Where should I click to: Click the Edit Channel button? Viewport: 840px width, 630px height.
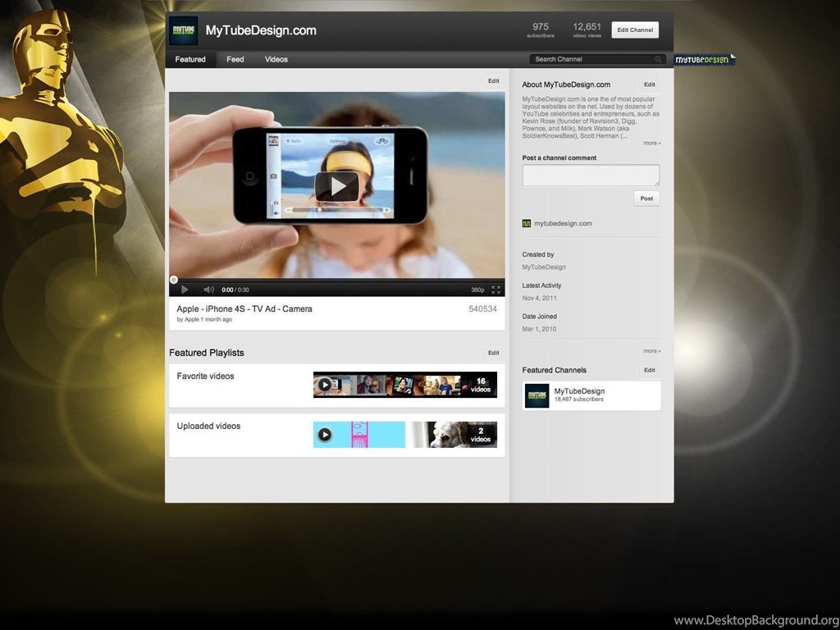(635, 30)
